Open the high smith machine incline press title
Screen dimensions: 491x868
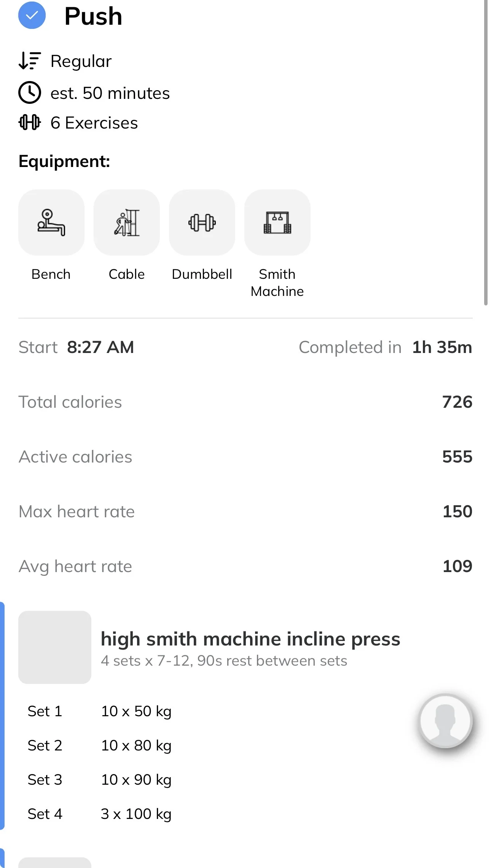coord(250,639)
